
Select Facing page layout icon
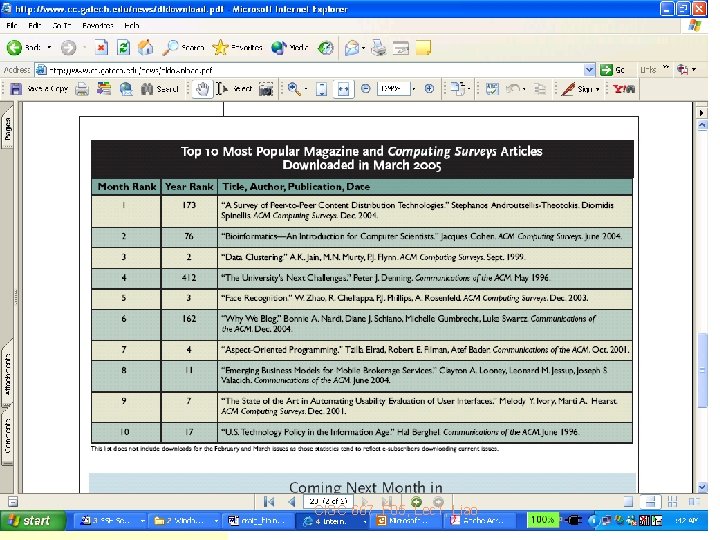[x=694, y=501]
